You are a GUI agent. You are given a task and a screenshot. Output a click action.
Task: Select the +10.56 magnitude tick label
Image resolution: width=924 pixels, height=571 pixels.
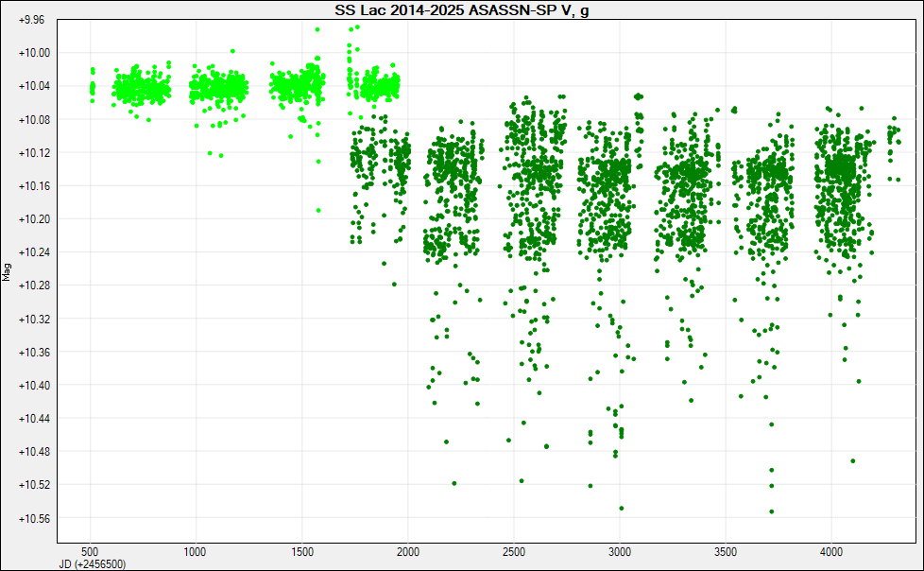coord(35,518)
